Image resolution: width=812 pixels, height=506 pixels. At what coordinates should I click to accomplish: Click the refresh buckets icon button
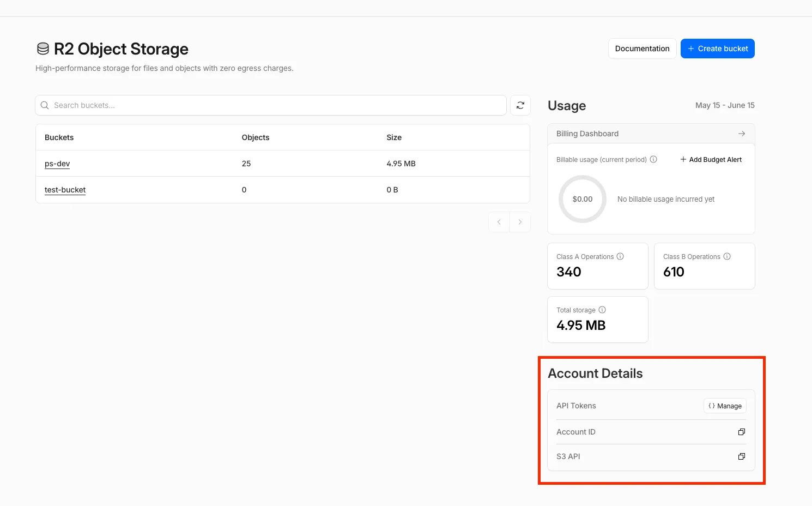[x=520, y=105]
